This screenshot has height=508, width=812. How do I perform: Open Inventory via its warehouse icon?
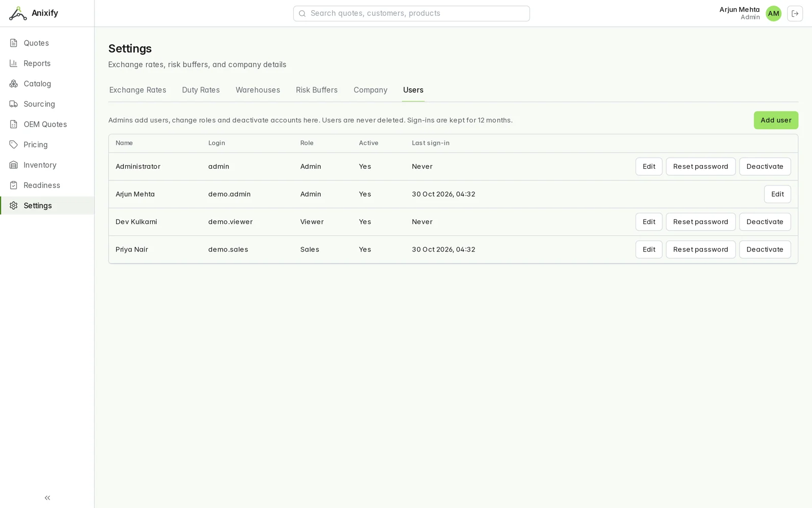[x=14, y=165]
